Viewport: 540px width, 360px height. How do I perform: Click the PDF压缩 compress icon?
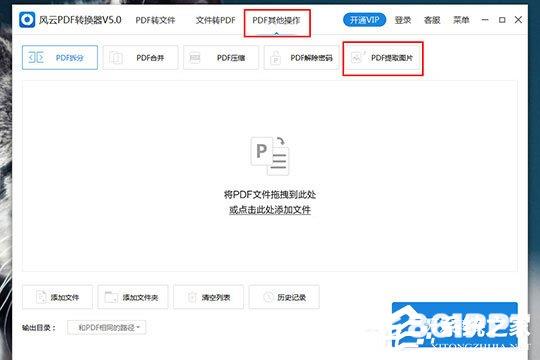195,58
